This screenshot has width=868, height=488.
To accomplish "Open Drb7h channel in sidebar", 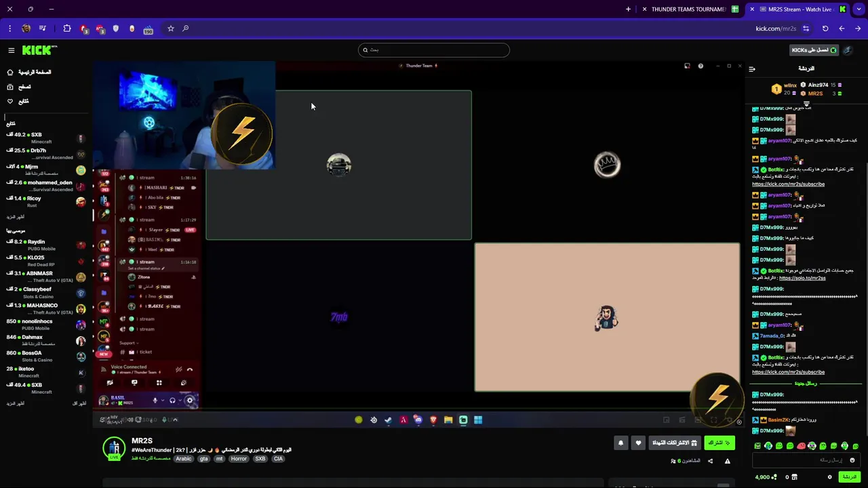I will click(45, 154).
